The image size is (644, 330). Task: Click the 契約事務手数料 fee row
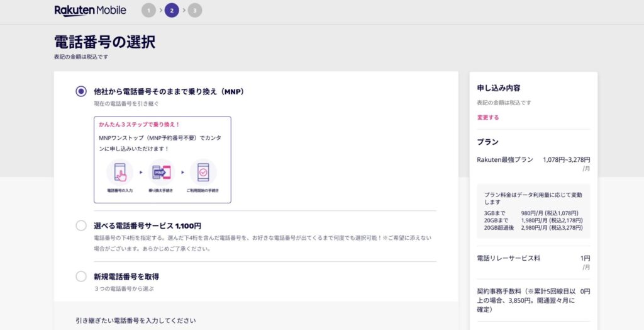pyautogui.click(x=533, y=300)
